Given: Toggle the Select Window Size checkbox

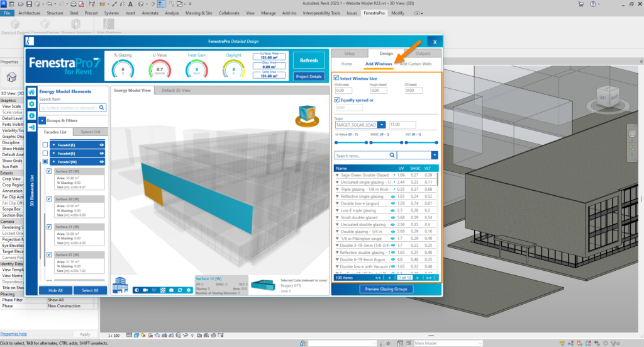Looking at the screenshot, I should (x=336, y=78).
